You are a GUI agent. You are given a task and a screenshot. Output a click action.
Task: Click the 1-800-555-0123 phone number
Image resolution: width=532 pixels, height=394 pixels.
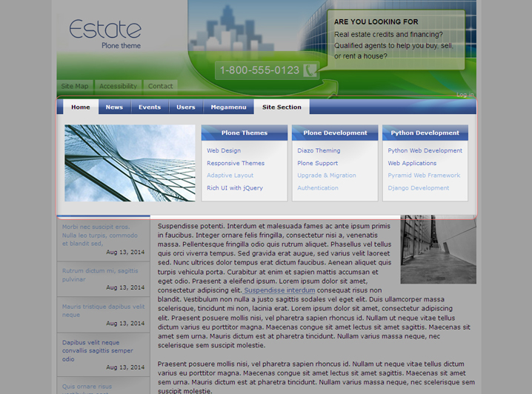click(x=259, y=70)
